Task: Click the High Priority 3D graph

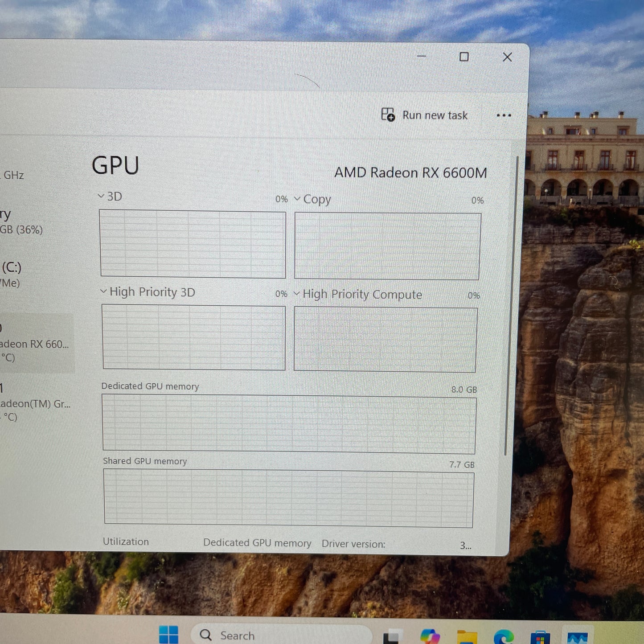Action: (193, 337)
